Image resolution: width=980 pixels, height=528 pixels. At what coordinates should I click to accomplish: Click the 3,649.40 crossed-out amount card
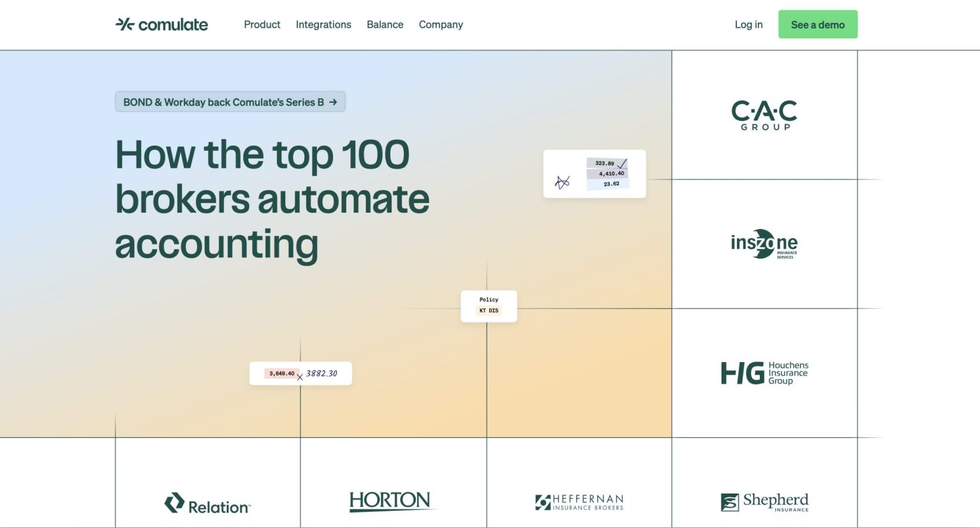pyautogui.click(x=301, y=373)
